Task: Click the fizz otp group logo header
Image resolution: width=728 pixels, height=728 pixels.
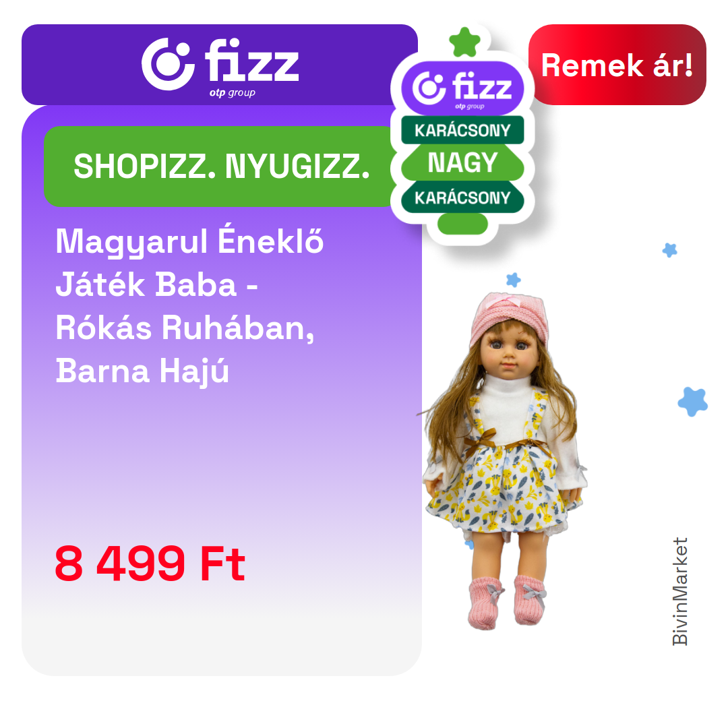Action: [219, 65]
